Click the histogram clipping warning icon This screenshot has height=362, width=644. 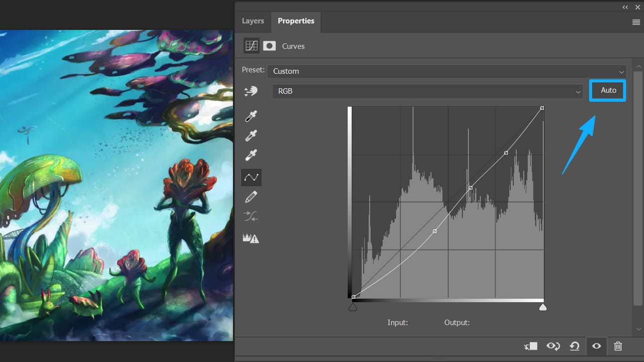pyautogui.click(x=251, y=238)
